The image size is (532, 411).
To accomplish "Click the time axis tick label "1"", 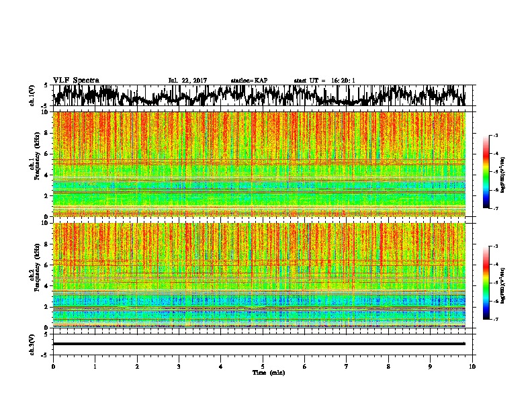I will pos(95,367).
